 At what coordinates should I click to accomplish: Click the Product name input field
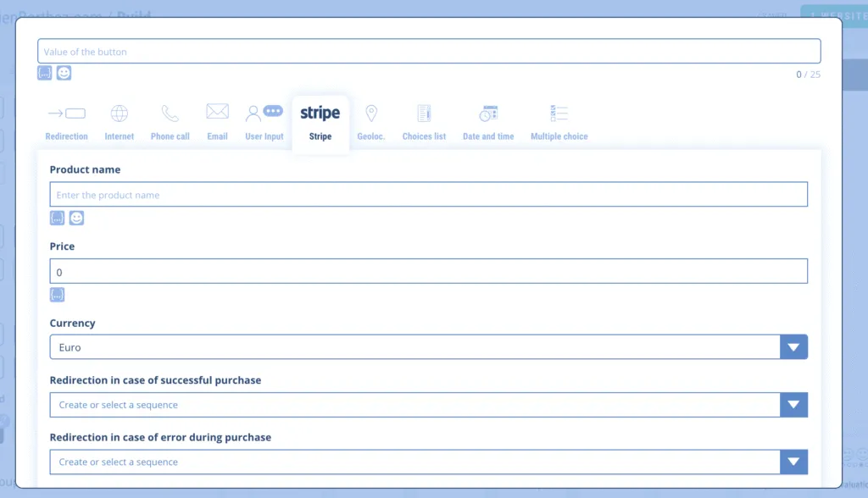click(x=428, y=195)
